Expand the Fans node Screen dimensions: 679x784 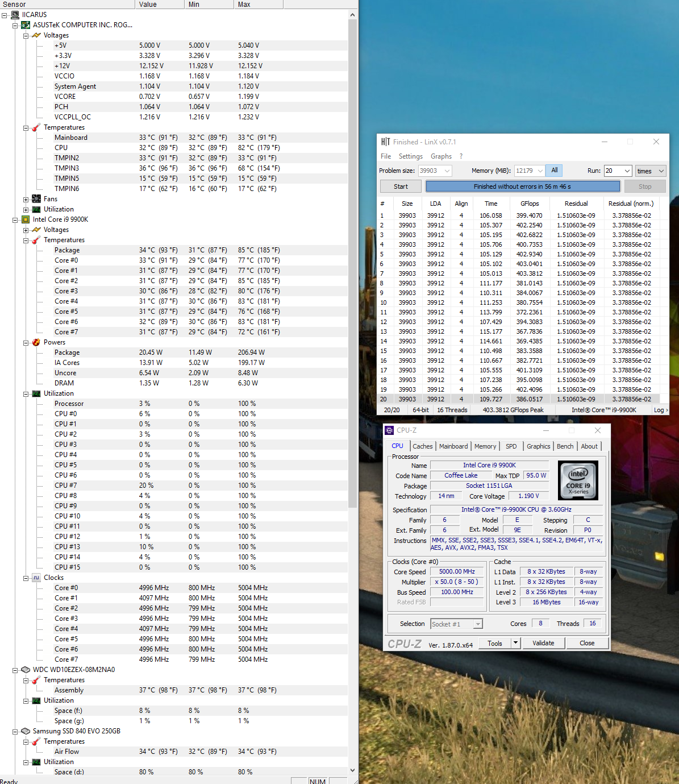[26, 200]
